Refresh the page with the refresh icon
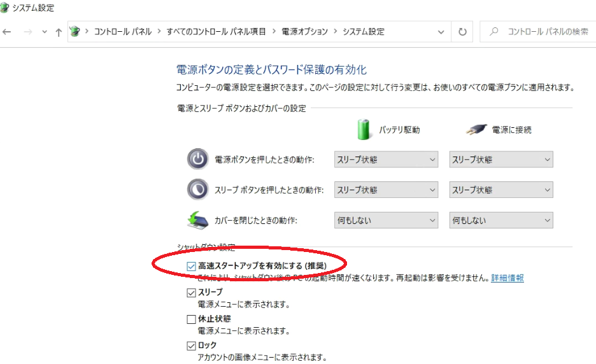Image resolution: width=596 pixels, height=364 pixels. [462, 32]
